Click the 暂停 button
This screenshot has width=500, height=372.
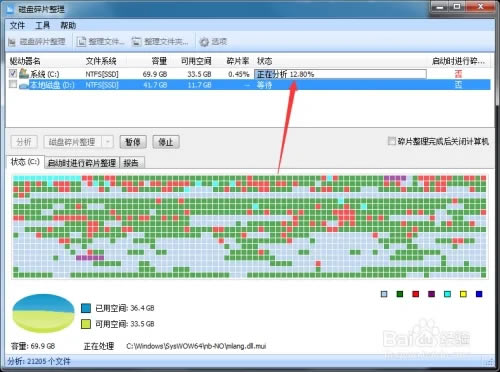point(133,142)
